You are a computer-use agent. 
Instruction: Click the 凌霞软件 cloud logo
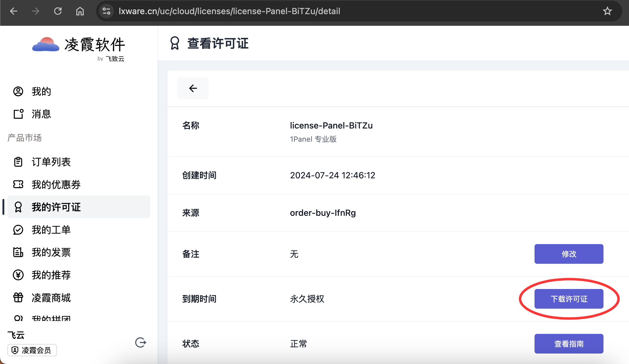point(46,45)
